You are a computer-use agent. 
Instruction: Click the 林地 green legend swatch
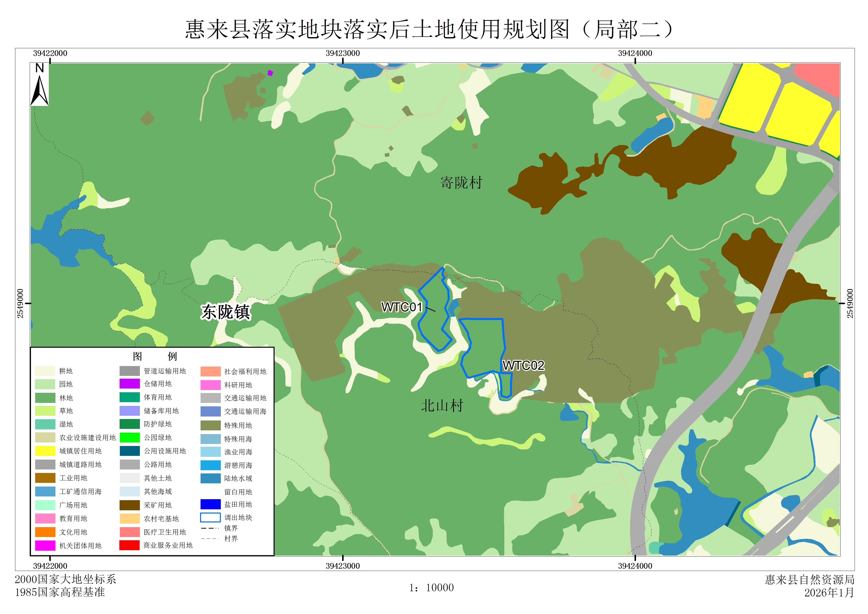pos(45,398)
